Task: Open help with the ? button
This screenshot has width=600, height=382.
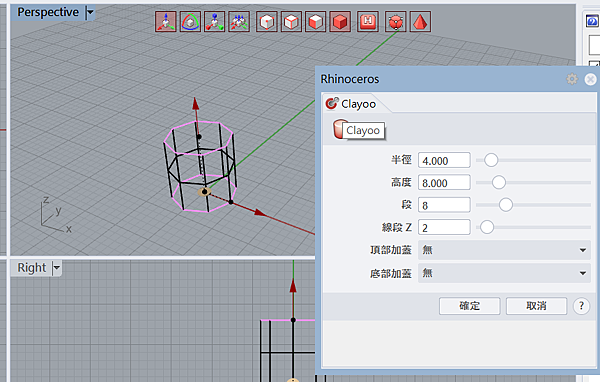Action: (581, 306)
